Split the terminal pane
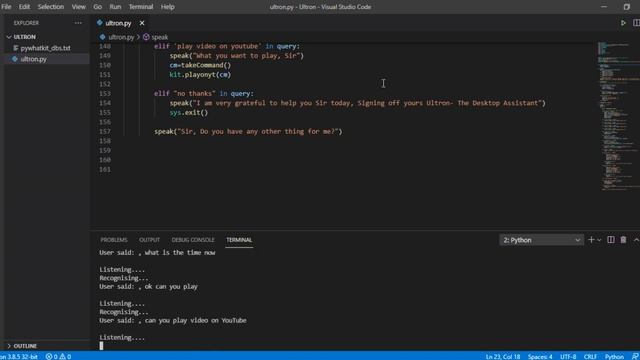640x360 pixels. 611,240
